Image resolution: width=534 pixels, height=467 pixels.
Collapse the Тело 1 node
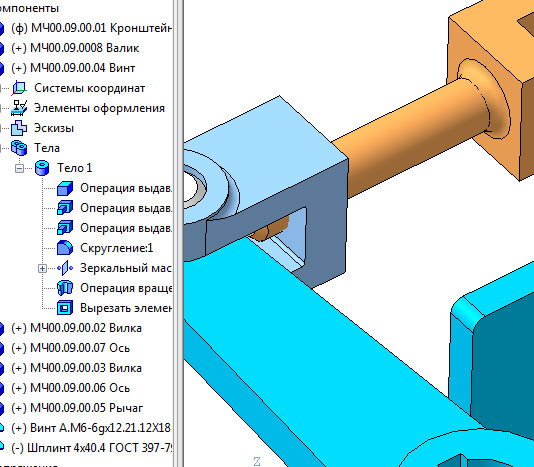(x=20, y=168)
